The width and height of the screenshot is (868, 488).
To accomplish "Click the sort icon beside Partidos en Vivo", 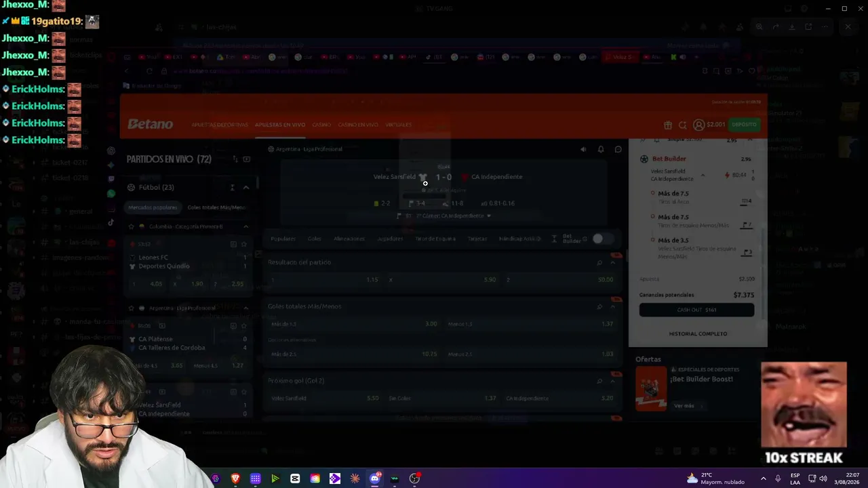I will (x=235, y=159).
